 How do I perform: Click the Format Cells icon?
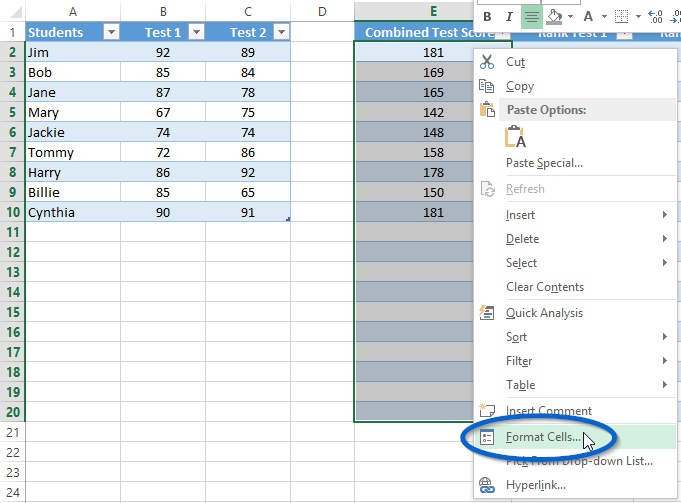[x=487, y=437]
